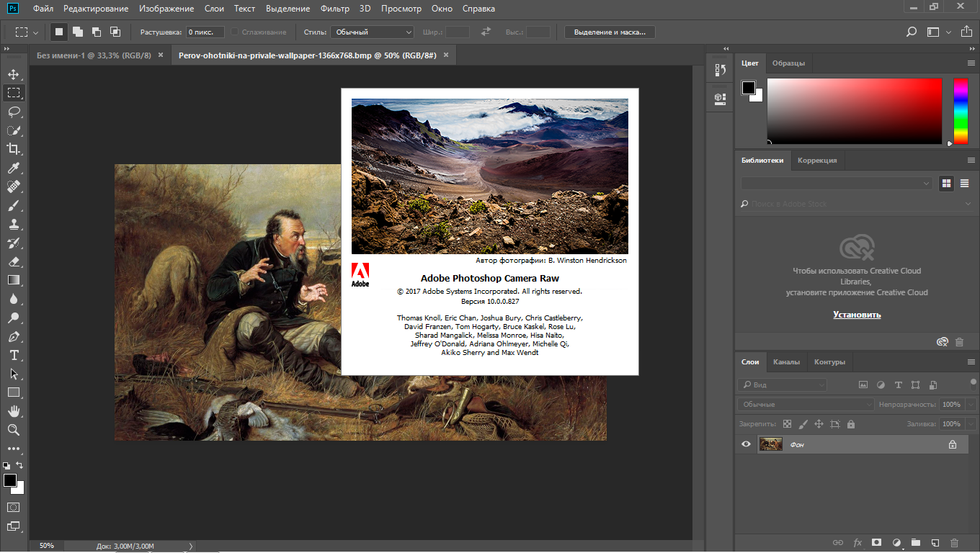Select the Dodge tool
Image resolution: width=980 pixels, height=553 pixels.
tap(14, 318)
